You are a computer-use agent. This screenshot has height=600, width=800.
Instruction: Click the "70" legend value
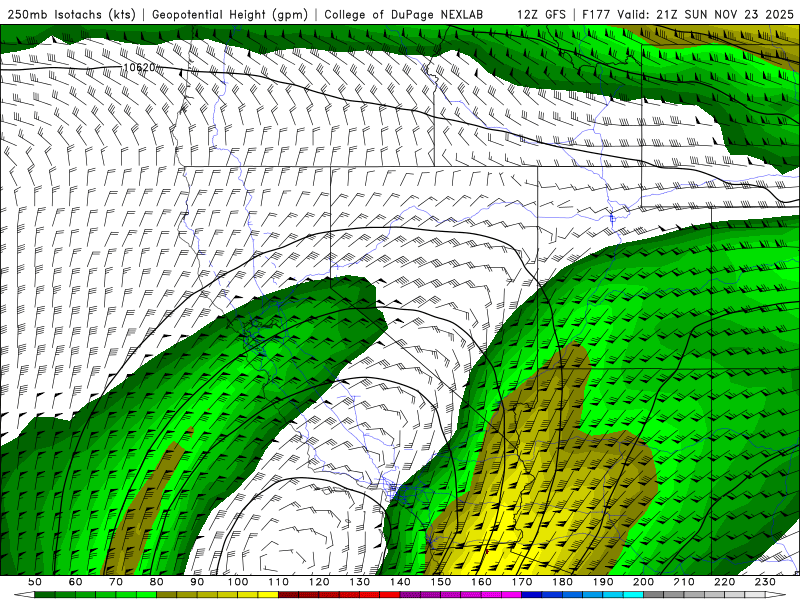tap(116, 582)
